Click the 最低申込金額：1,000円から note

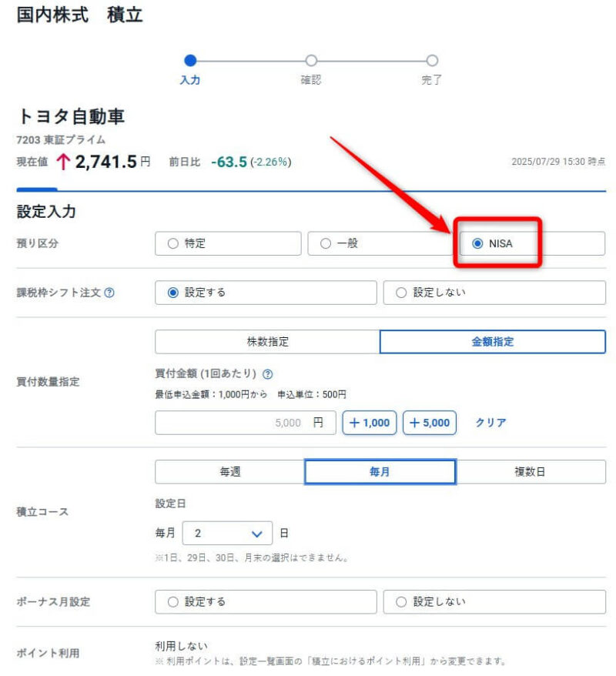pyautogui.click(x=211, y=394)
